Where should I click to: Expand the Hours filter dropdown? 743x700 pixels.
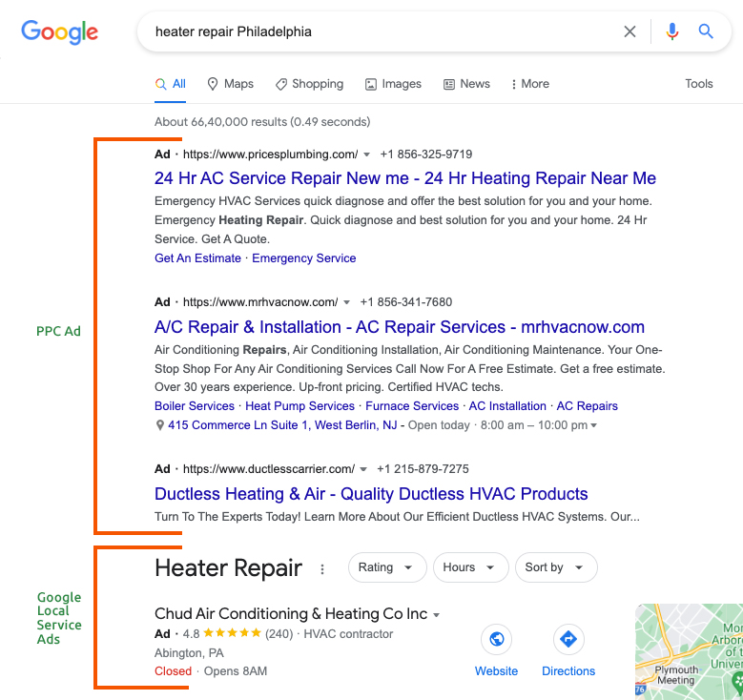(470, 567)
